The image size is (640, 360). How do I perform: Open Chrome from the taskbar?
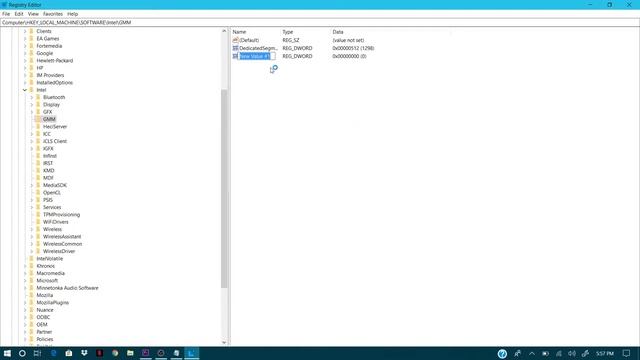click(x=115, y=353)
